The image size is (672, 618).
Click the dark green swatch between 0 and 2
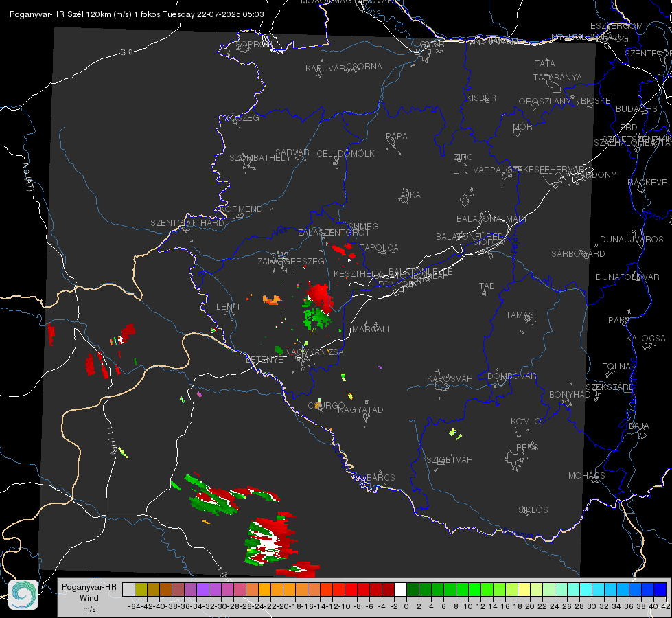(x=413, y=590)
